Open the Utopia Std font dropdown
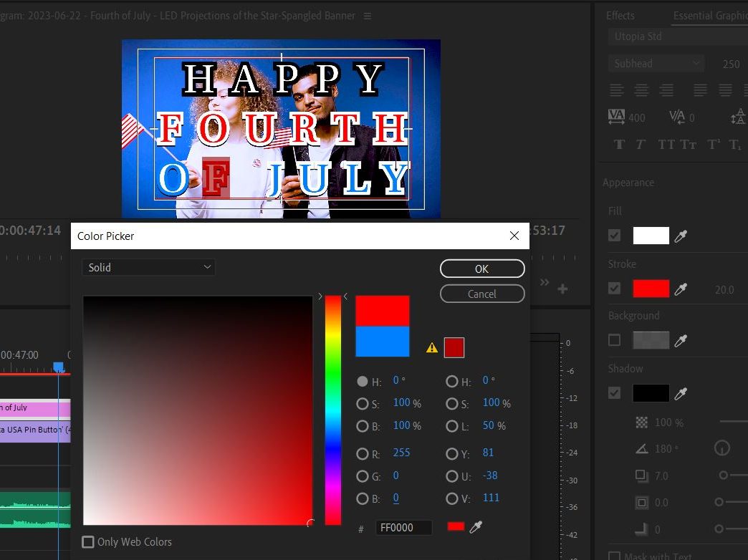748x560 pixels. click(x=678, y=37)
